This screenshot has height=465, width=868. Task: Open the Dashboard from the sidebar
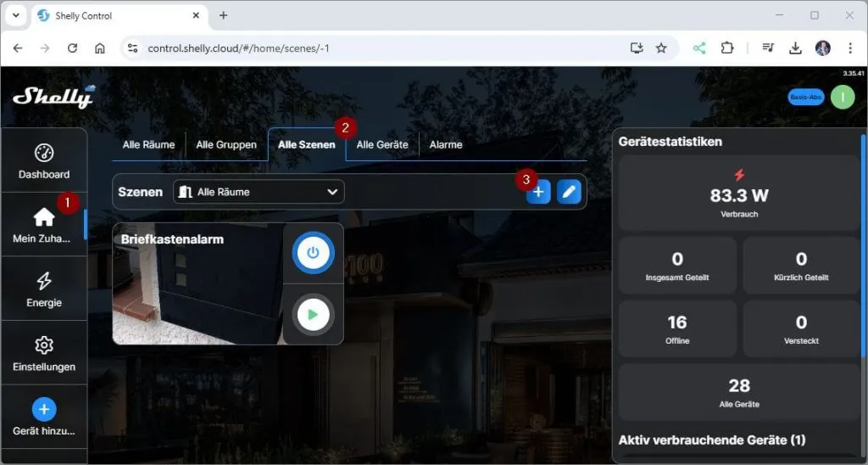click(44, 160)
